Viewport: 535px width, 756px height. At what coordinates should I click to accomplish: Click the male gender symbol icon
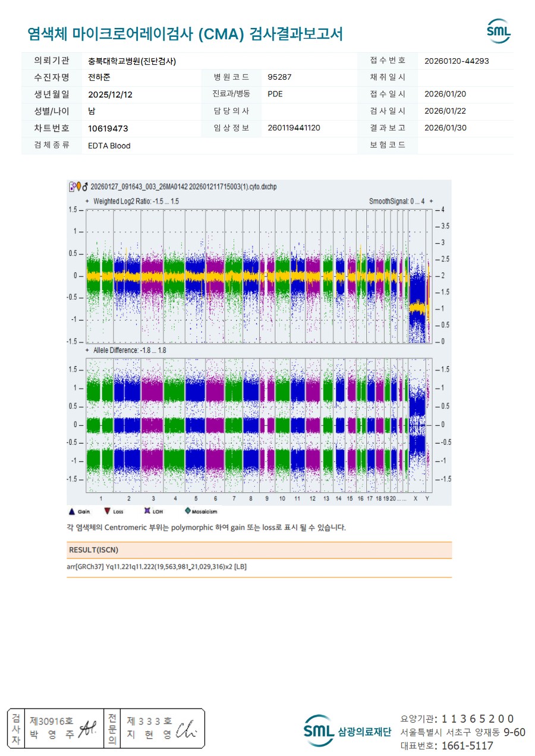point(84,187)
